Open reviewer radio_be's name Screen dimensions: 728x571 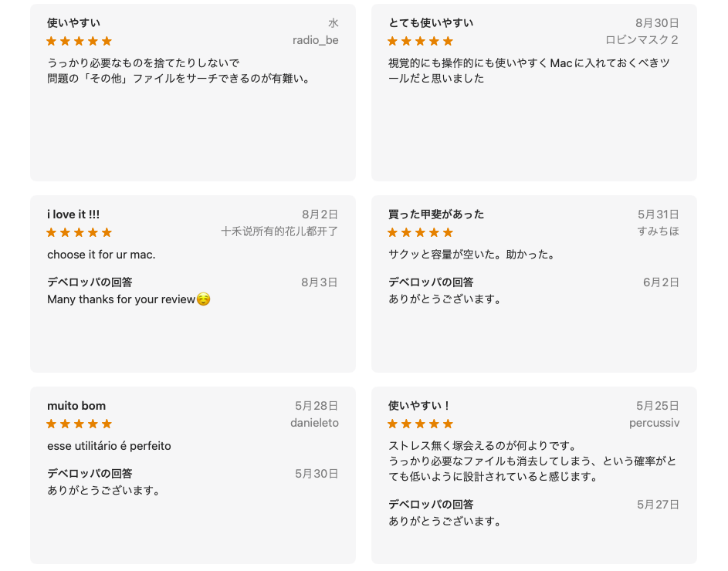315,40
